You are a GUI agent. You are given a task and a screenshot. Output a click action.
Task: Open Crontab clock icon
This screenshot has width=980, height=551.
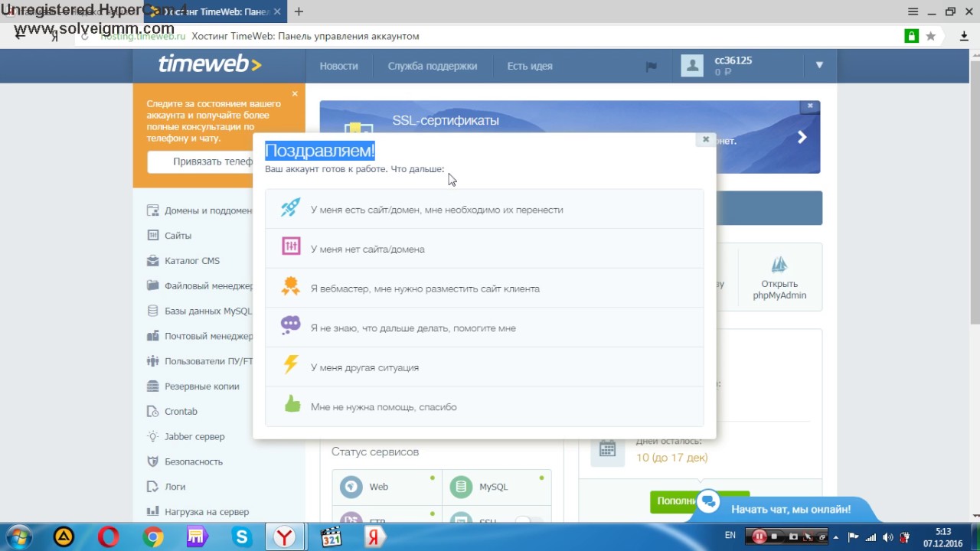pyautogui.click(x=152, y=411)
